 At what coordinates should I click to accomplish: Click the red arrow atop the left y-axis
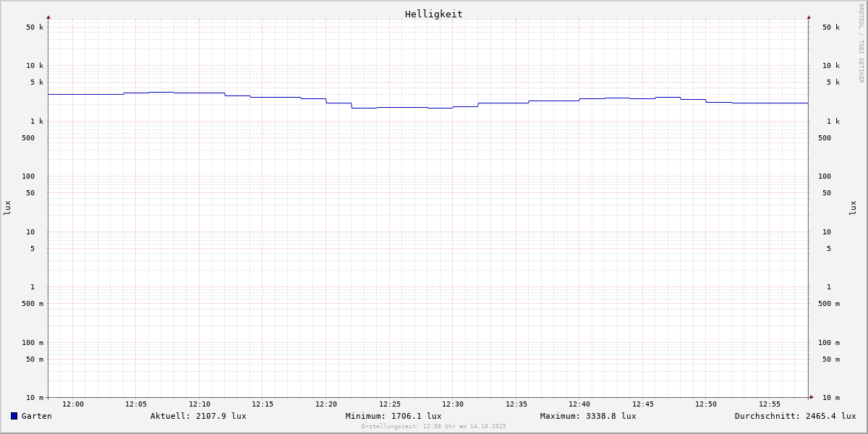[48, 17]
